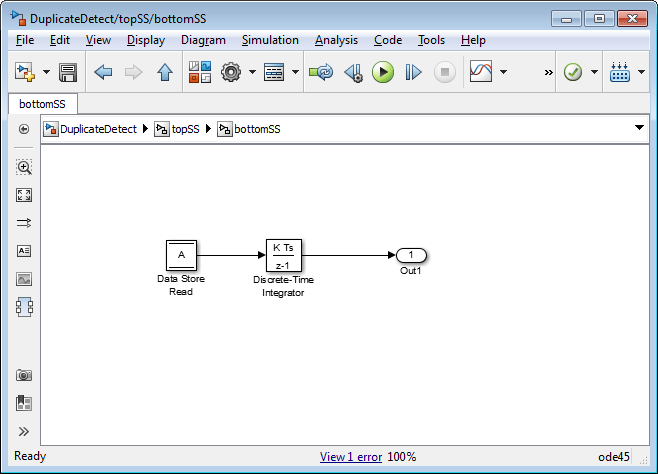This screenshot has width=658, height=474.
Task: Select the bottomSS tab
Action: pyautogui.click(x=42, y=104)
